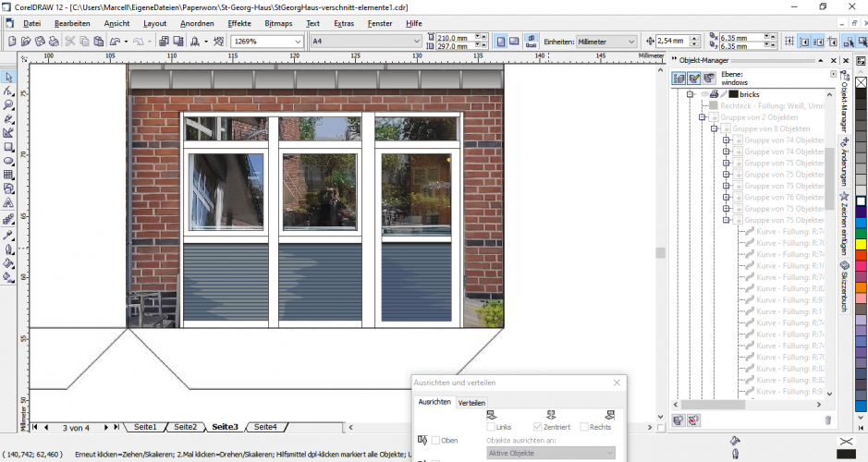Open the Datei menu
The image size is (868, 462).
[31, 23]
